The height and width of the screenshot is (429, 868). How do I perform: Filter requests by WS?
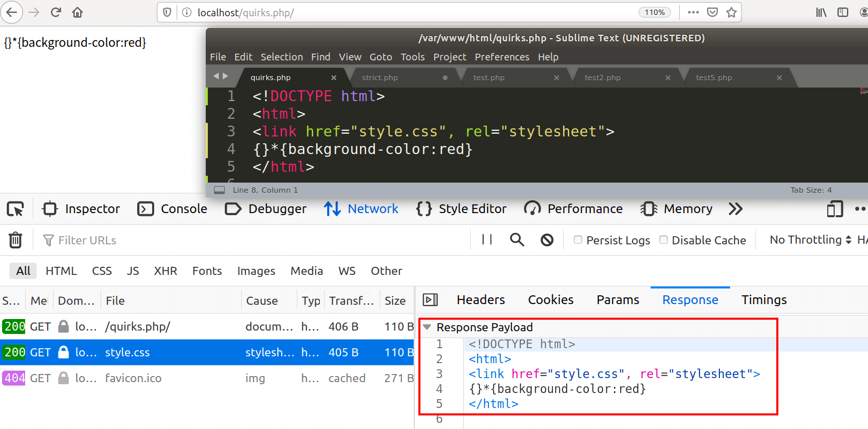coord(347,271)
